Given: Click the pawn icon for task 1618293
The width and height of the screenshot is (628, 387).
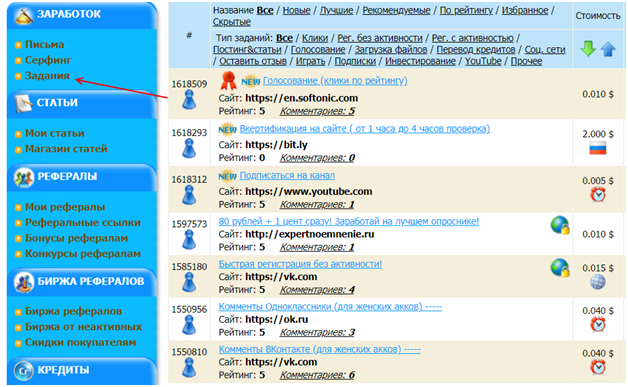Looking at the screenshot, I should (189, 148).
